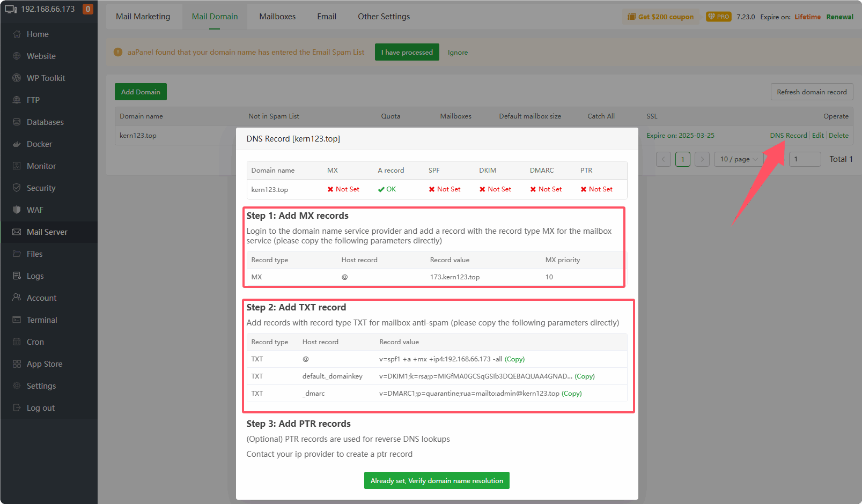Open Logs via its sidebar icon

pyautogui.click(x=17, y=276)
